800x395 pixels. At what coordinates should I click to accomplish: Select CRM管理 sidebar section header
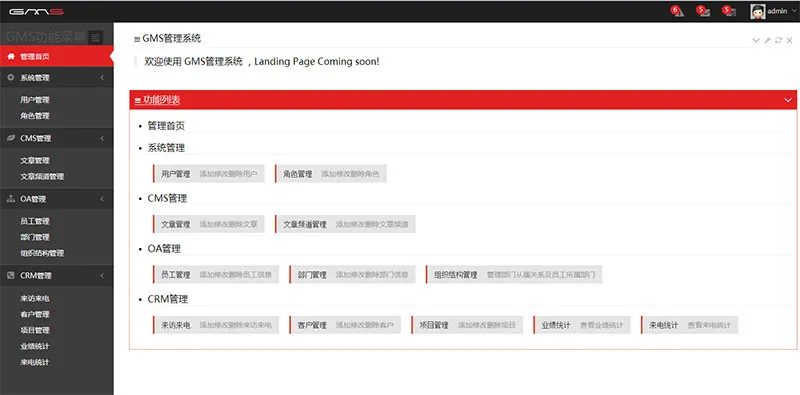tap(57, 276)
